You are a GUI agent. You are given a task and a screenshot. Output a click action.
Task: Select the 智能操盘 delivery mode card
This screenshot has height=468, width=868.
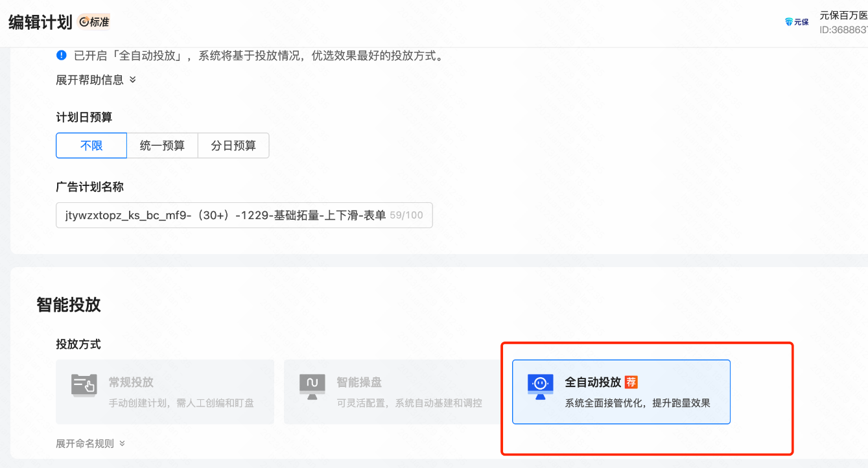coord(392,392)
